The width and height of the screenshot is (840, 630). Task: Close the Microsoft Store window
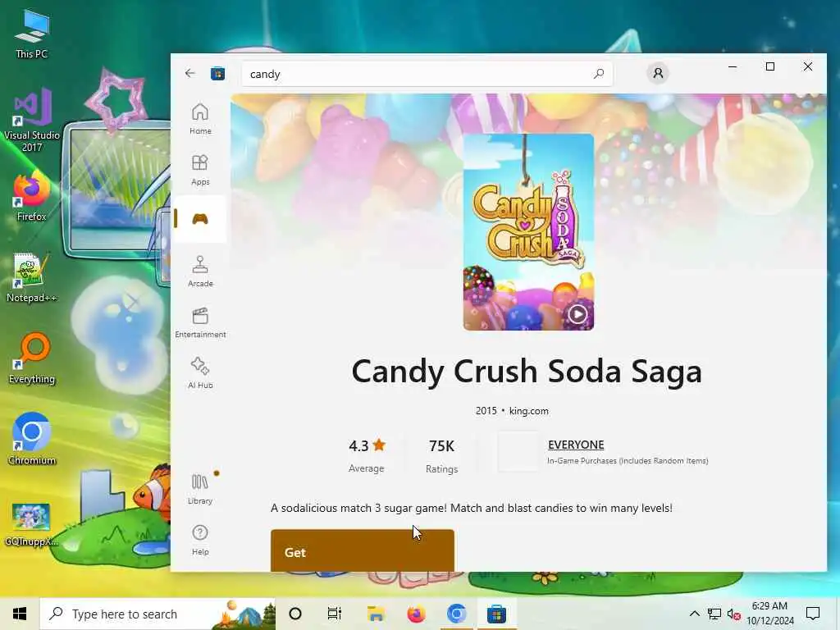point(807,66)
